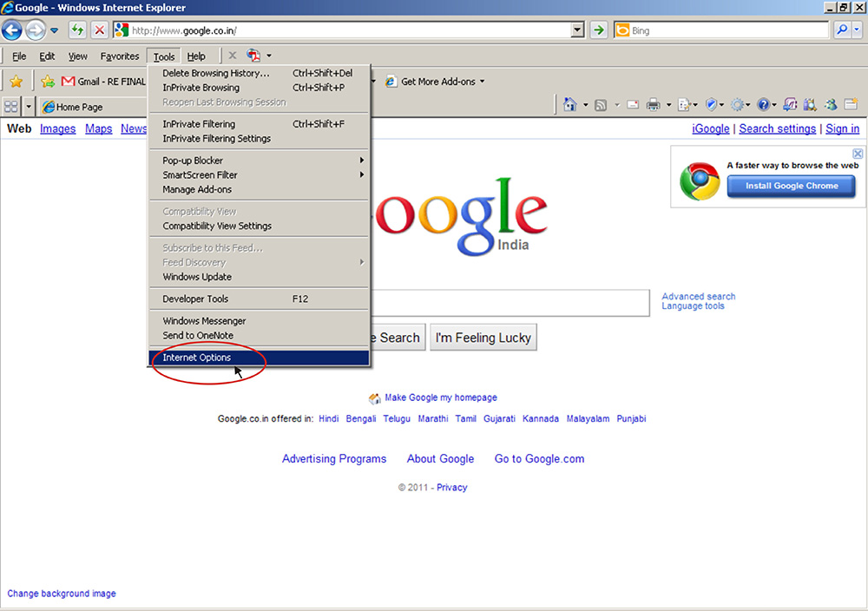Select the Home Page tab
This screenshot has width=868, height=611.
pos(93,107)
